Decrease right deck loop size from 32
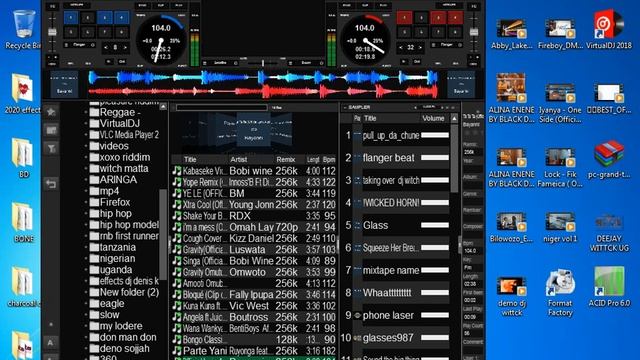Image resolution: width=640 pixels, height=360 pixels. [x=401, y=47]
